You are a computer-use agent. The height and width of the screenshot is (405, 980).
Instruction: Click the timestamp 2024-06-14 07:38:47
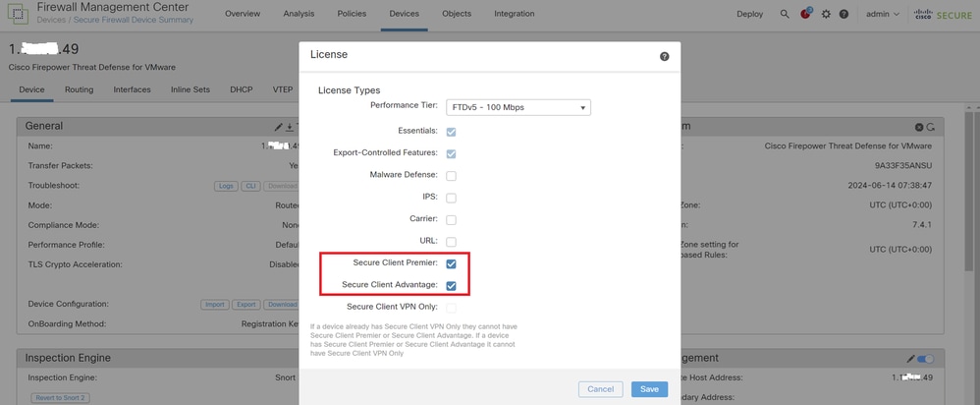(x=890, y=186)
